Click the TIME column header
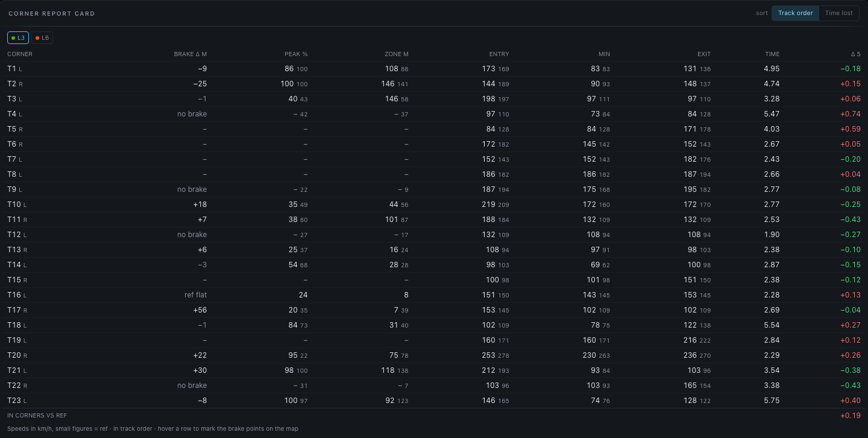The width and height of the screenshot is (868, 438). [x=772, y=54]
